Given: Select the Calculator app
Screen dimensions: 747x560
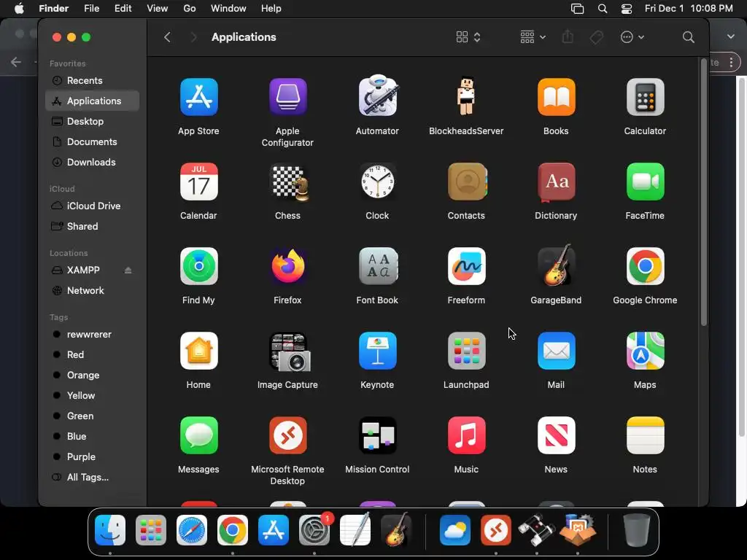Looking at the screenshot, I should pyautogui.click(x=645, y=97).
